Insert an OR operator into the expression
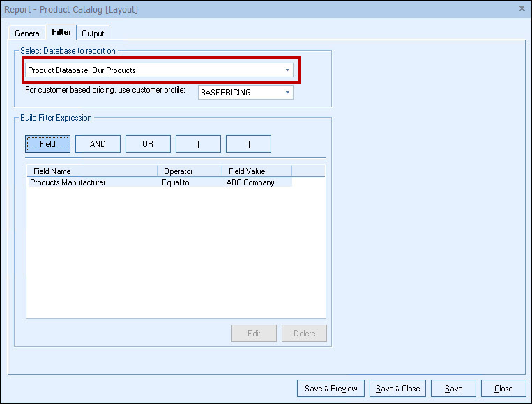This screenshot has height=404, width=532. (148, 144)
